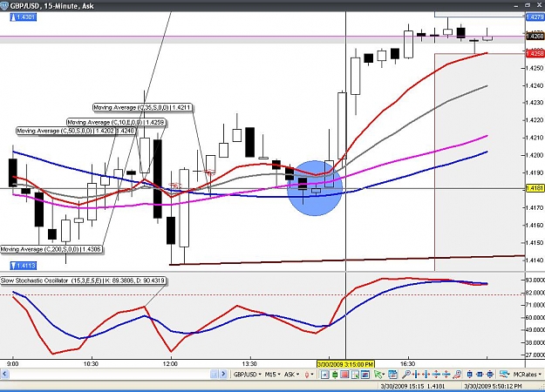Click the horizontal compress bars icon

coord(416,375)
